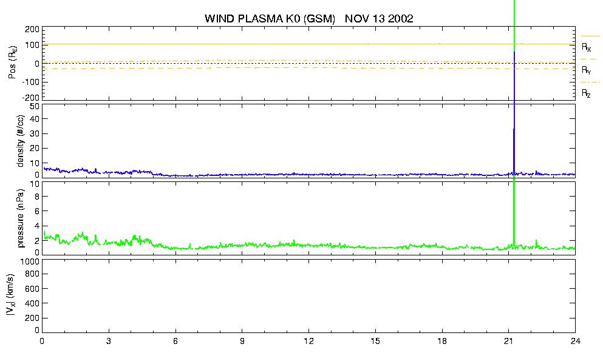Click the 1000 tick on the velocity axis
The width and height of the screenshot is (603, 364).
click(30, 261)
